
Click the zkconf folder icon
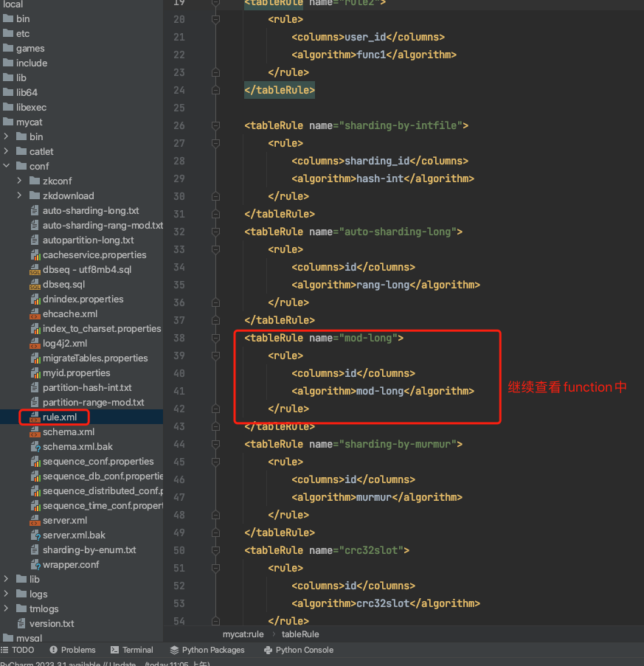pyautogui.click(x=35, y=181)
